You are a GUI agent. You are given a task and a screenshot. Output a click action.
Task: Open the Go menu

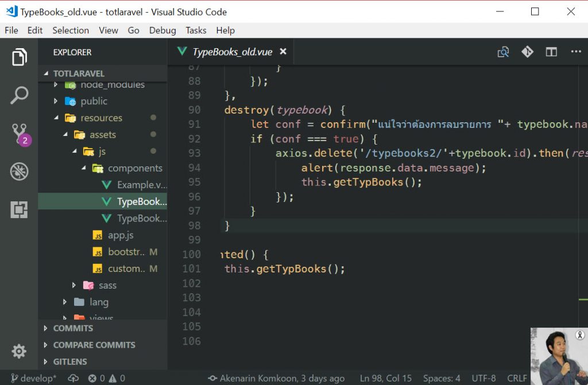pos(133,30)
